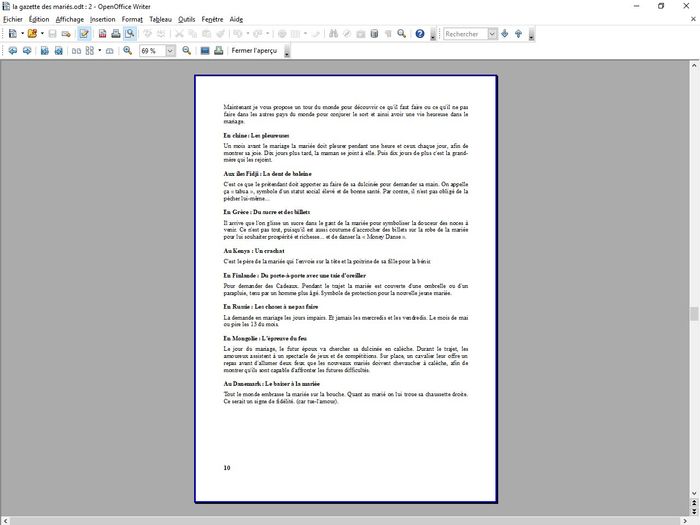Screen dimensions: 700x525
Task: Click heading 'Au Danemark : Le baiser à la mariée'
Action: 271,383
